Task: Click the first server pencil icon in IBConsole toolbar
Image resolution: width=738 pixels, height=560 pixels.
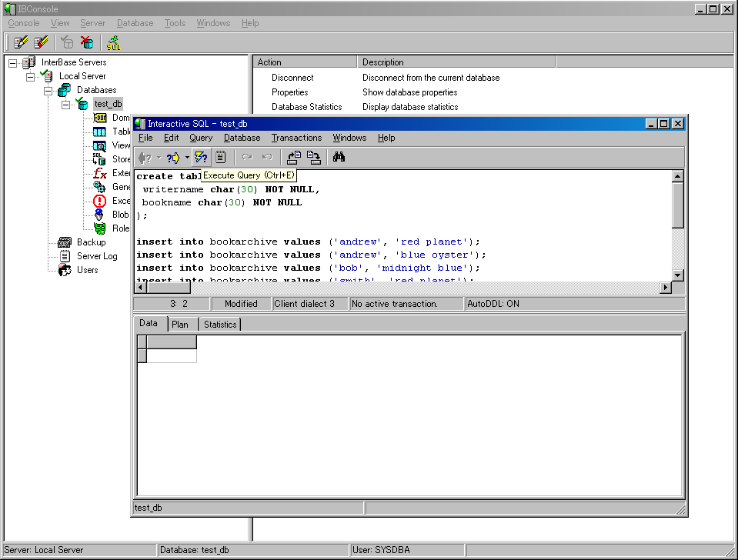Action: click(x=21, y=42)
